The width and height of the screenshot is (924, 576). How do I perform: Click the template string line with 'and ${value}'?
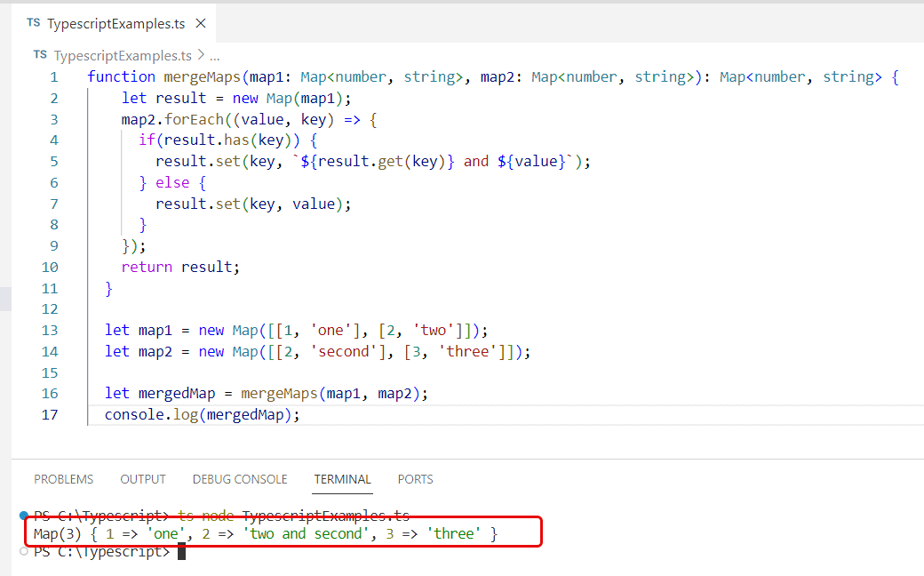[373, 162]
